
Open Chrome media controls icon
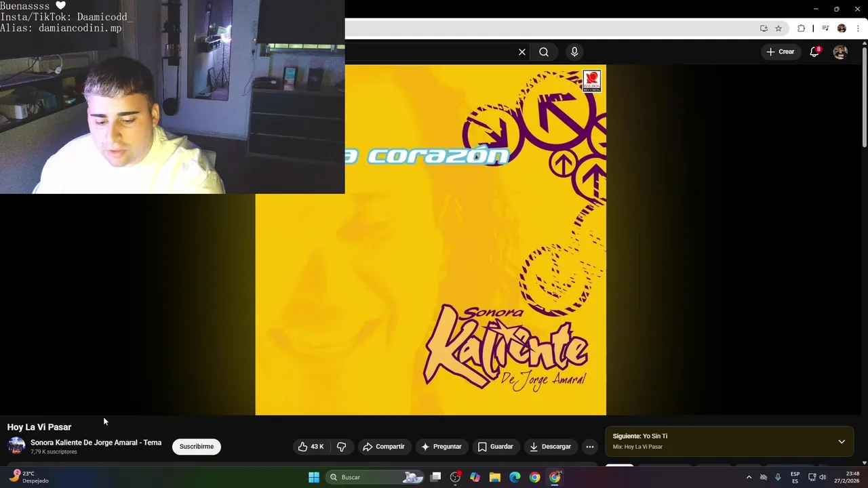(x=825, y=28)
